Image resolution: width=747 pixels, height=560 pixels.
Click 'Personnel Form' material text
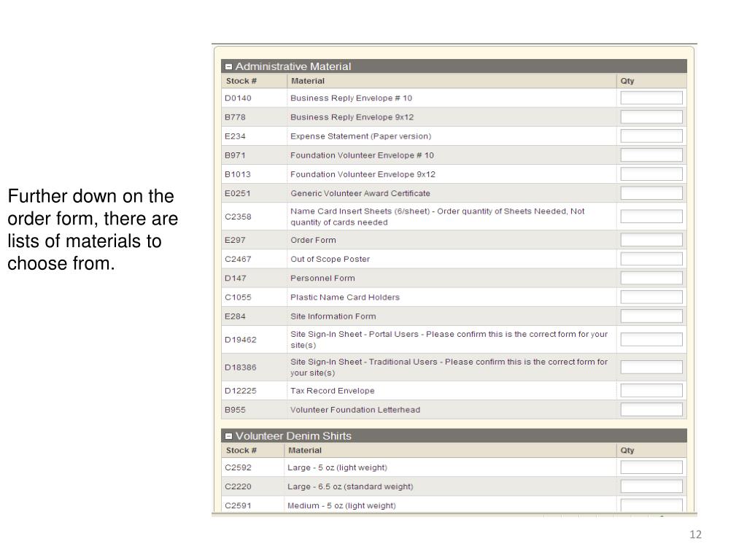[322, 278]
